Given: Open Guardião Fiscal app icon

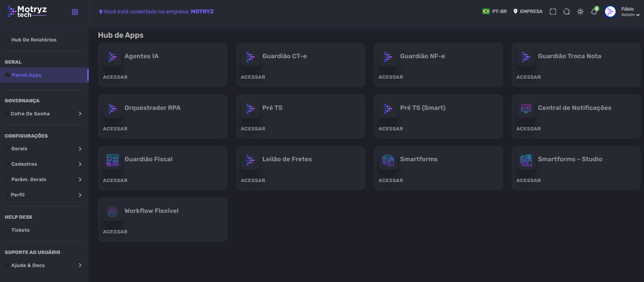Looking at the screenshot, I should coord(112,160).
